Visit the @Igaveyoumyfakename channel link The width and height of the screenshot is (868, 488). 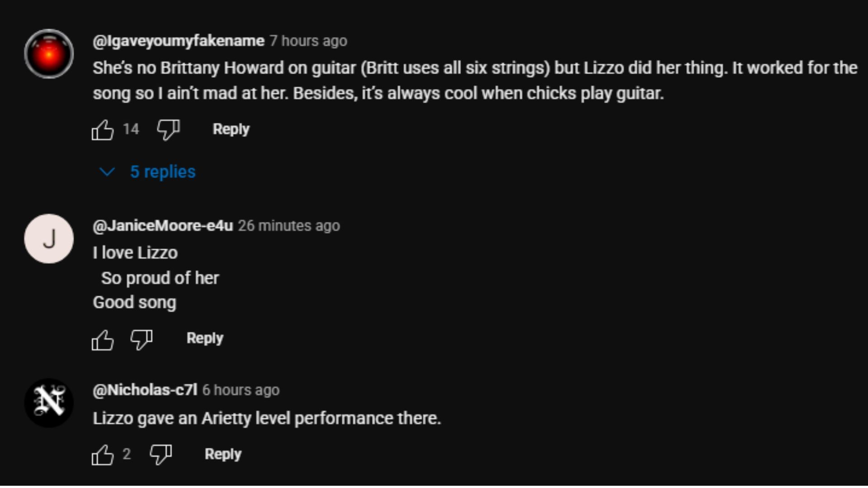coord(178,41)
